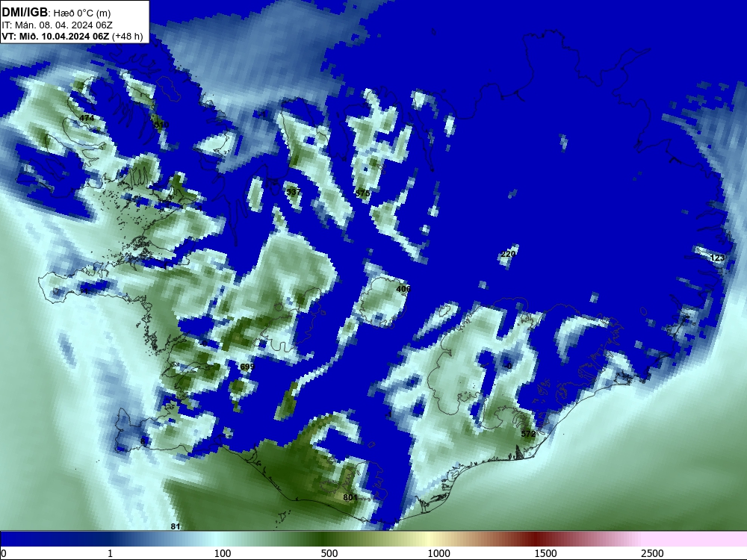Click the legend tick label 1500
747x560 pixels.
(x=545, y=553)
